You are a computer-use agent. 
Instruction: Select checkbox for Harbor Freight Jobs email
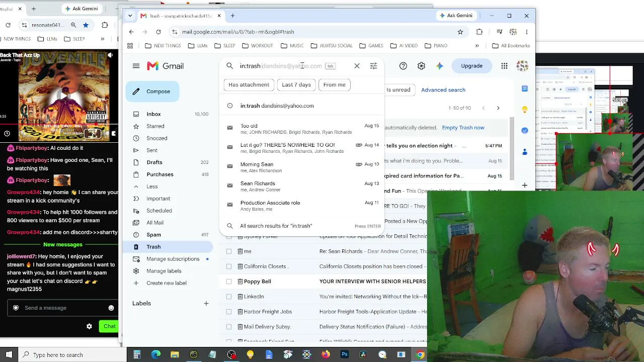point(229,312)
